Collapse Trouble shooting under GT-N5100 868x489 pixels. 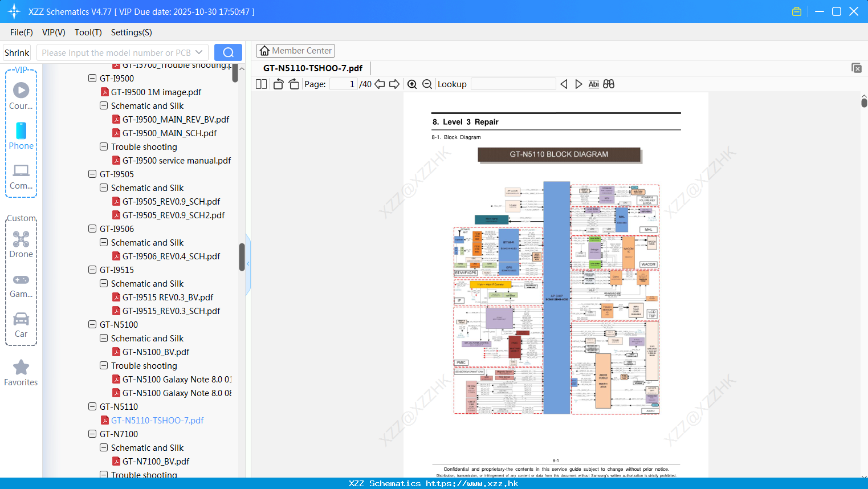point(104,365)
